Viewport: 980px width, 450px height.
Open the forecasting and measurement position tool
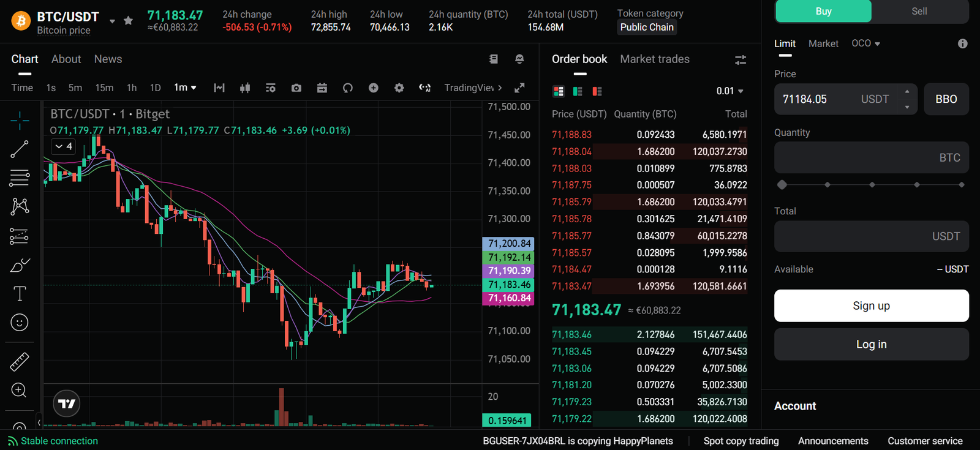pos(20,236)
